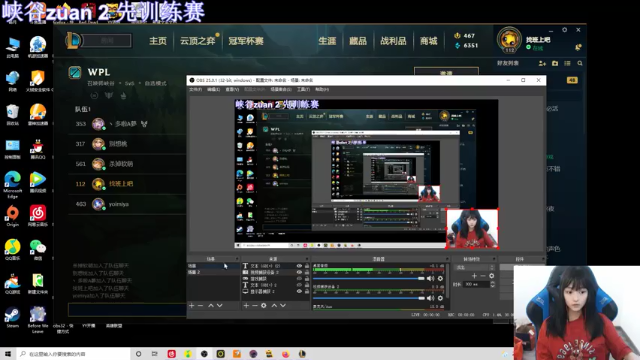Remove selected scene with minus icon in OBS
The image size is (640, 360).
200,305
